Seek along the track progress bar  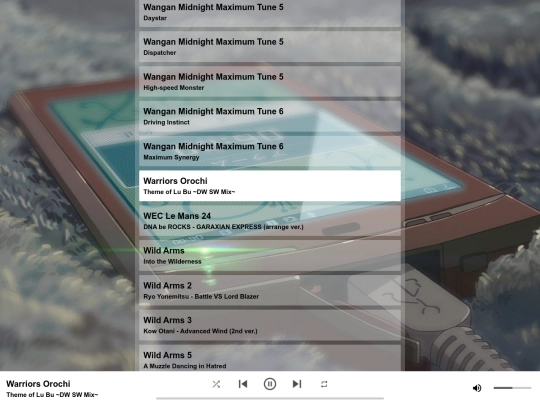pyautogui.click(x=270, y=398)
